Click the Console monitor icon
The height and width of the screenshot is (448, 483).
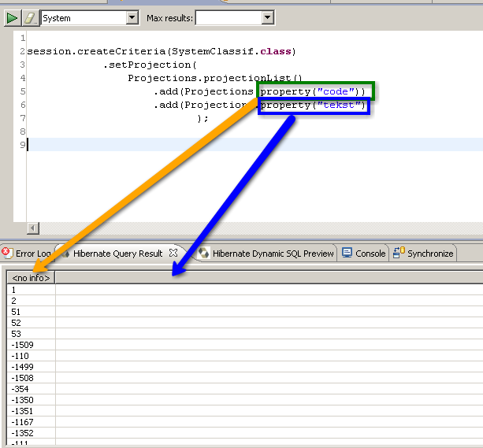[x=347, y=253]
